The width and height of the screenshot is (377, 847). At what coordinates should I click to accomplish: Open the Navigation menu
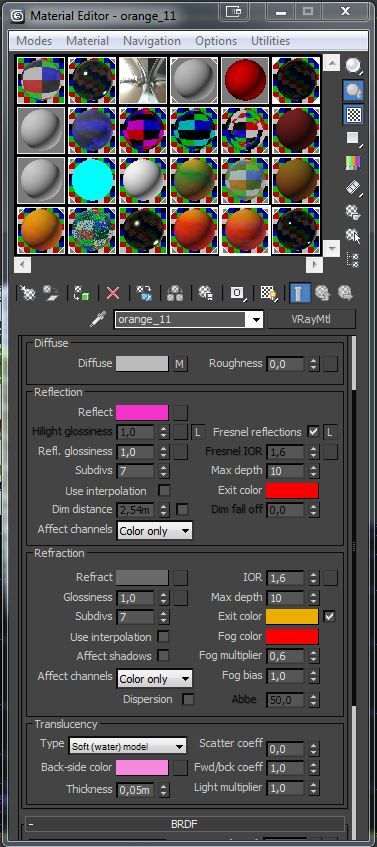pos(152,41)
